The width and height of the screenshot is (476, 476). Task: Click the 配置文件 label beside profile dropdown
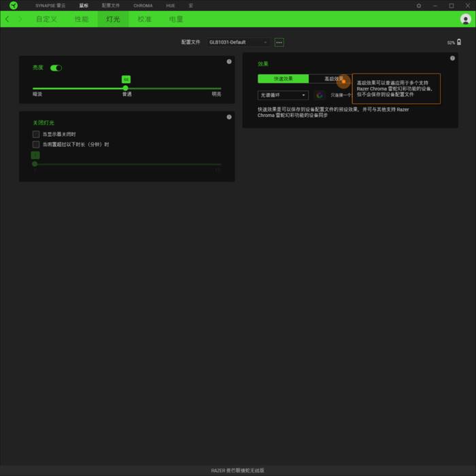190,42
